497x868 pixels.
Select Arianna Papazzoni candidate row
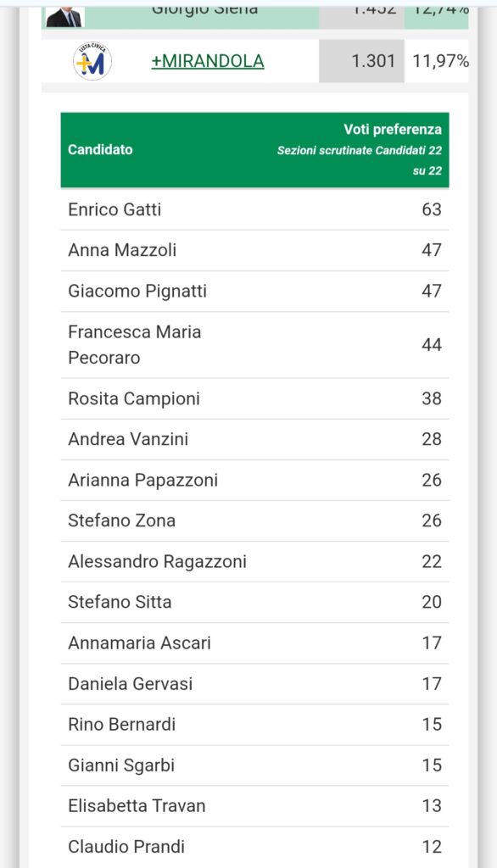[255, 480]
